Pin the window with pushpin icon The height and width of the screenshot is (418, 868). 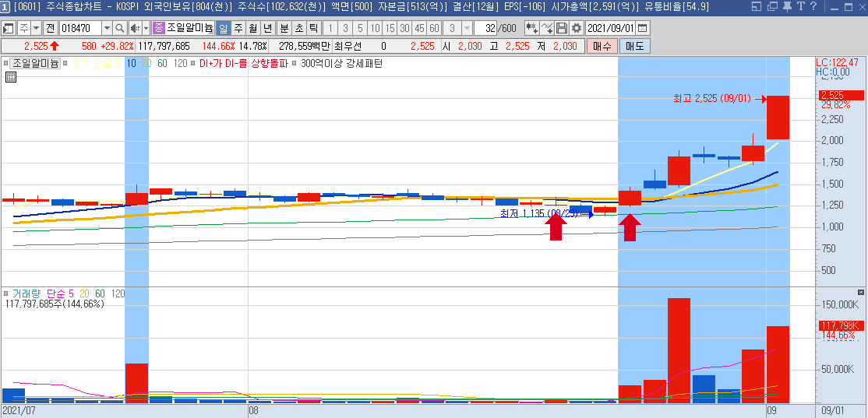787,7
